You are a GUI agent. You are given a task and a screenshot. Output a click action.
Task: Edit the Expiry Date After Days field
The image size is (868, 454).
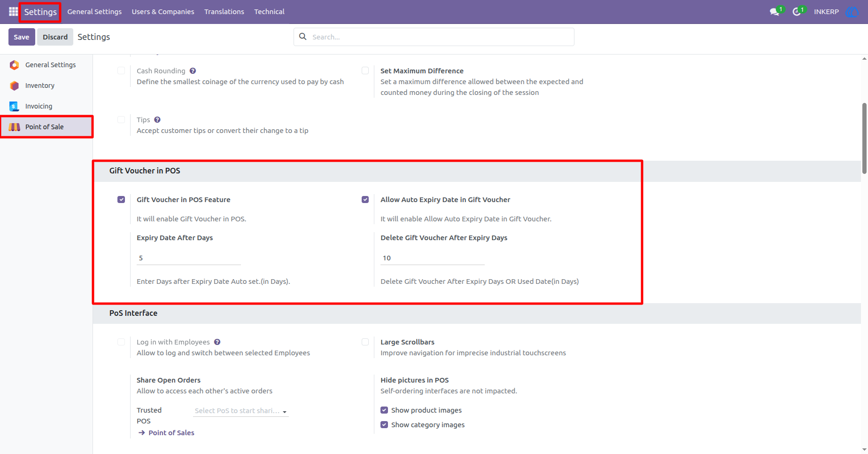[189, 258]
